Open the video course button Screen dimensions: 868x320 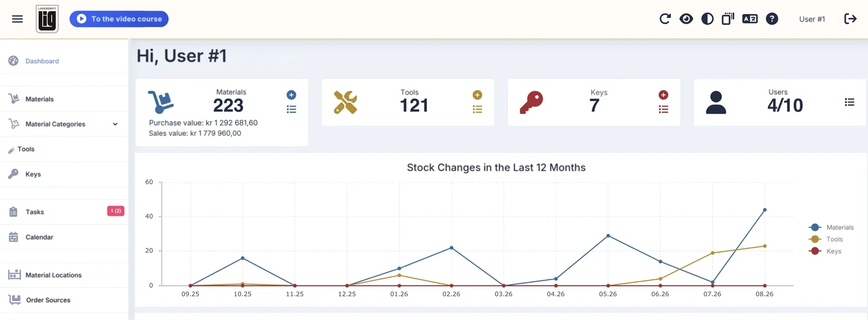119,19
